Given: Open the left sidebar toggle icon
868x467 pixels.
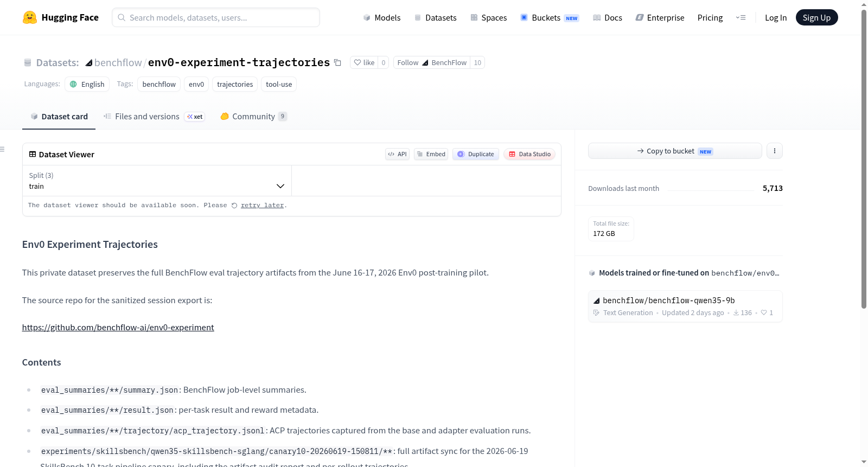Looking at the screenshot, I should point(2,149).
